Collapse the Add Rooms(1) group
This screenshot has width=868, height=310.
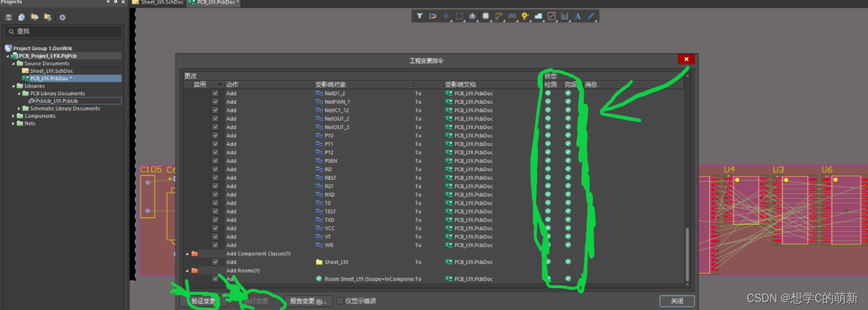point(187,271)
